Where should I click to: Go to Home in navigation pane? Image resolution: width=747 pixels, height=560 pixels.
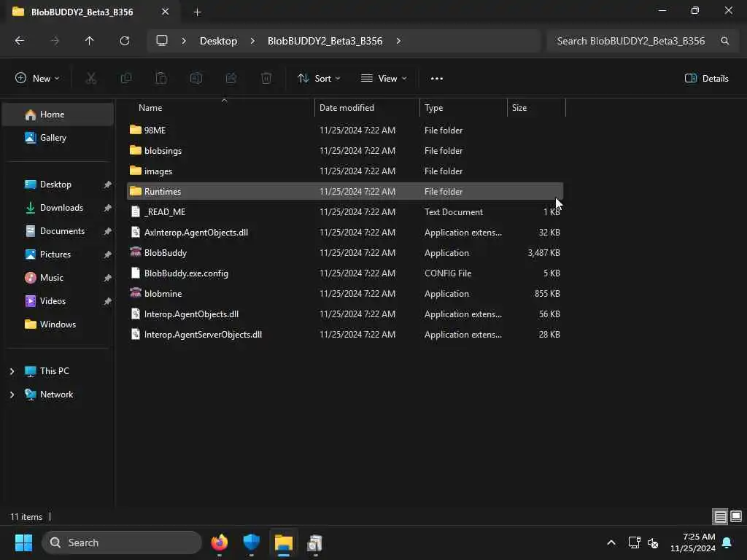pos(58,114)
